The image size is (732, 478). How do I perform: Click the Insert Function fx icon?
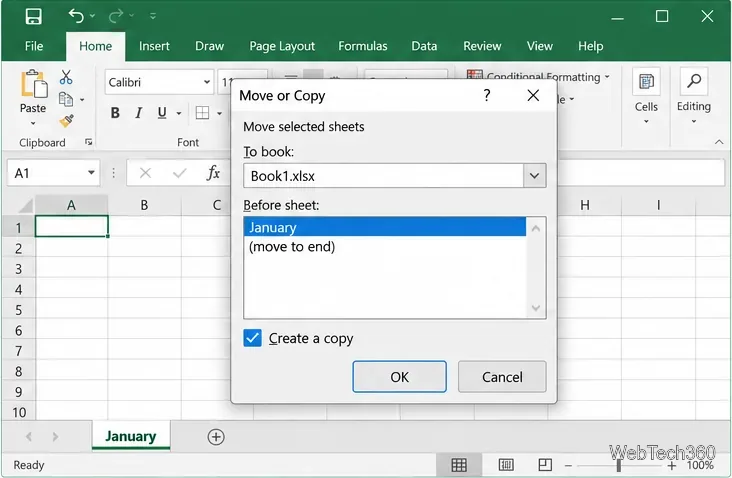213,173
